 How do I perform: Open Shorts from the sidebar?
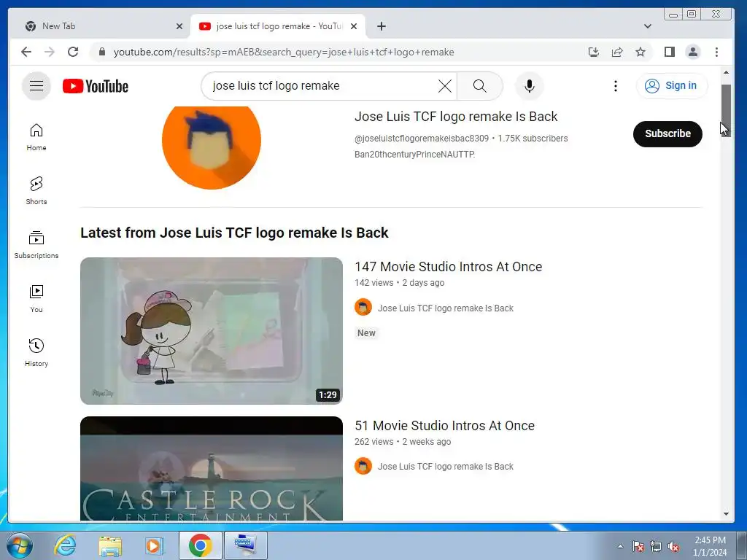[x=36, y=191]
